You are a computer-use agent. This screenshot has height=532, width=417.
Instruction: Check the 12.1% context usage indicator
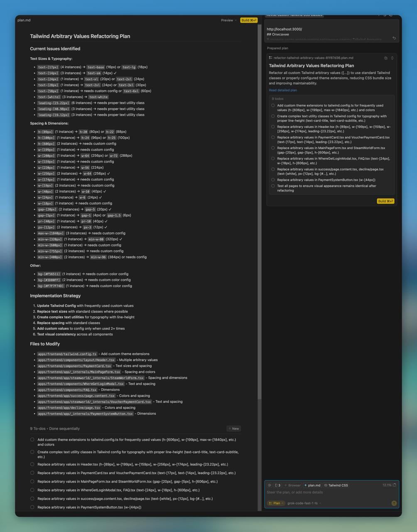(389, 485)
